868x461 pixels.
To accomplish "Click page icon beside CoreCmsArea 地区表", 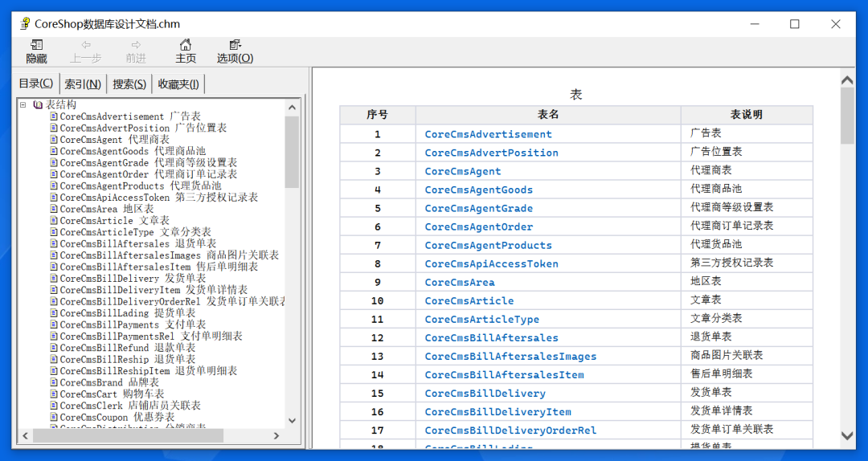I will tap(55, 209).
